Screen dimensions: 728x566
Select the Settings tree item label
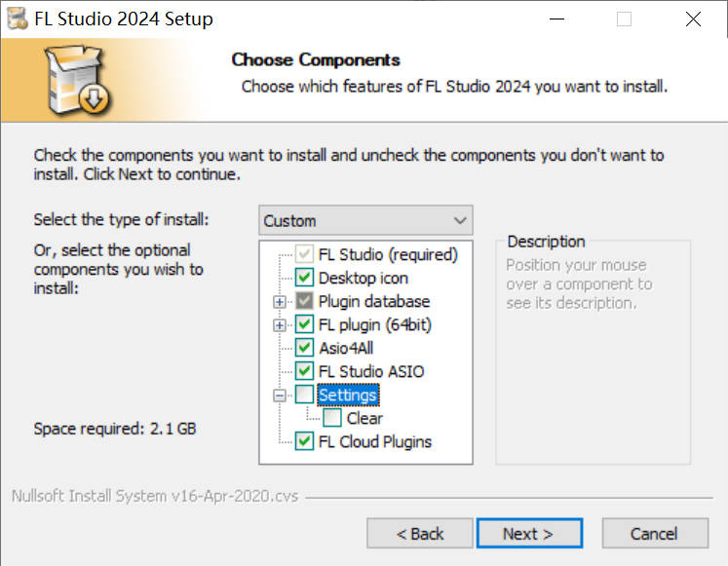click(348, 395)
